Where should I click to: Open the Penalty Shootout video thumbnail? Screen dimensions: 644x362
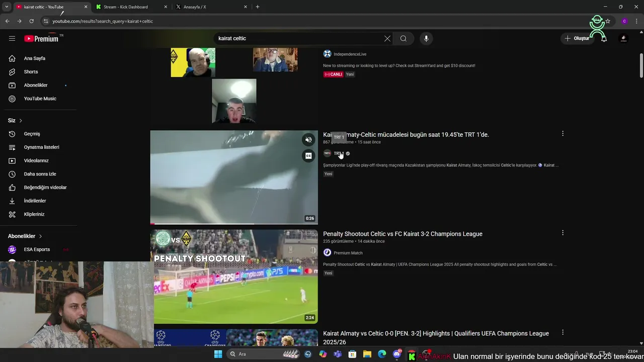click(x=234, y=277)
